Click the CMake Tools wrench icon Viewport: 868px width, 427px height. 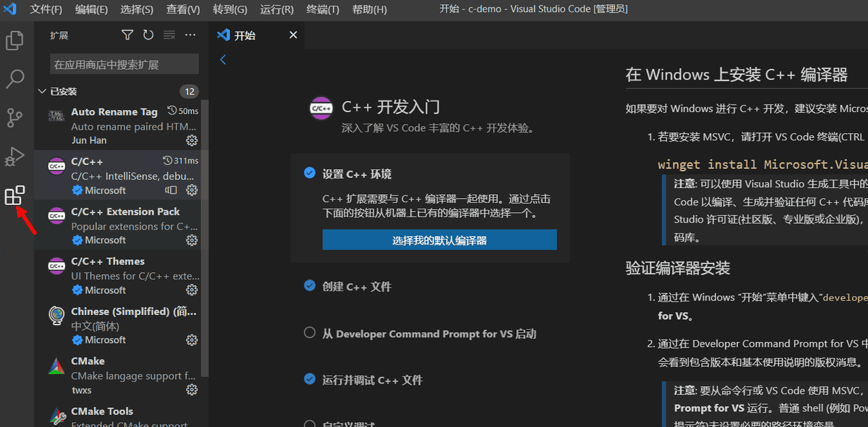[56, 415]
